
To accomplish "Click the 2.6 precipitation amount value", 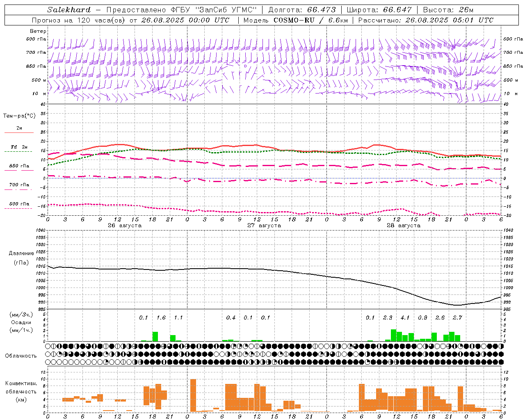I will pos(440,318).
